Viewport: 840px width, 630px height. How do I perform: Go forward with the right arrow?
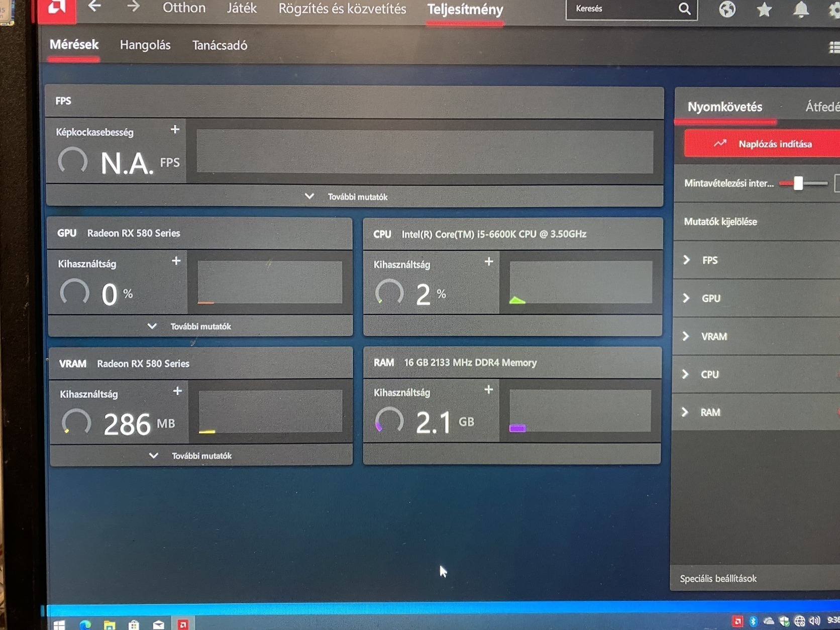click(133, 7)
